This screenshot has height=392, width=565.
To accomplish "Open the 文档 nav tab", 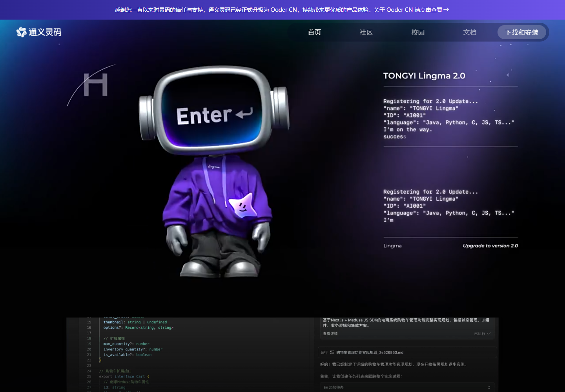I will coord(470,32).
